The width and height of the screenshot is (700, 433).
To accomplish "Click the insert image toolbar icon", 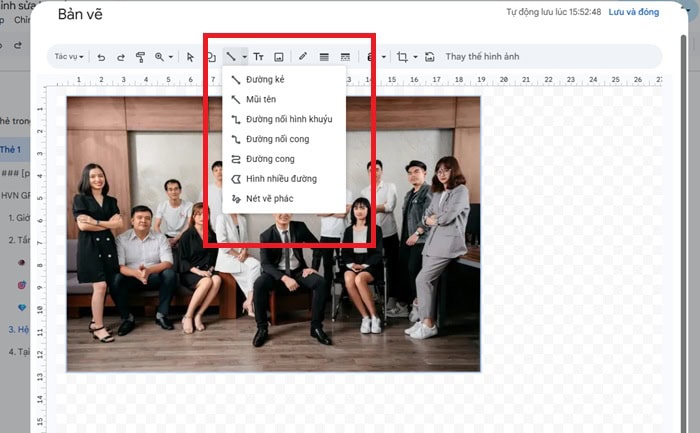I will [279, 57].
